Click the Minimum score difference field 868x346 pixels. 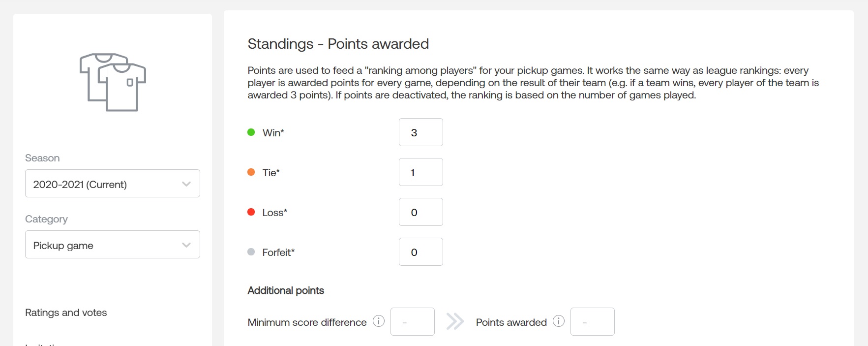coord(412,322)
